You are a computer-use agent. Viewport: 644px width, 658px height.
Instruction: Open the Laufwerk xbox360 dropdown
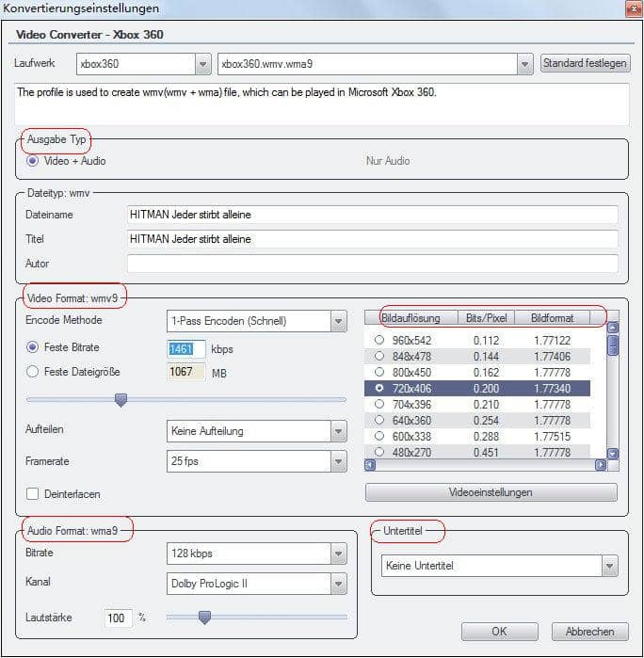tap(143, 64)
